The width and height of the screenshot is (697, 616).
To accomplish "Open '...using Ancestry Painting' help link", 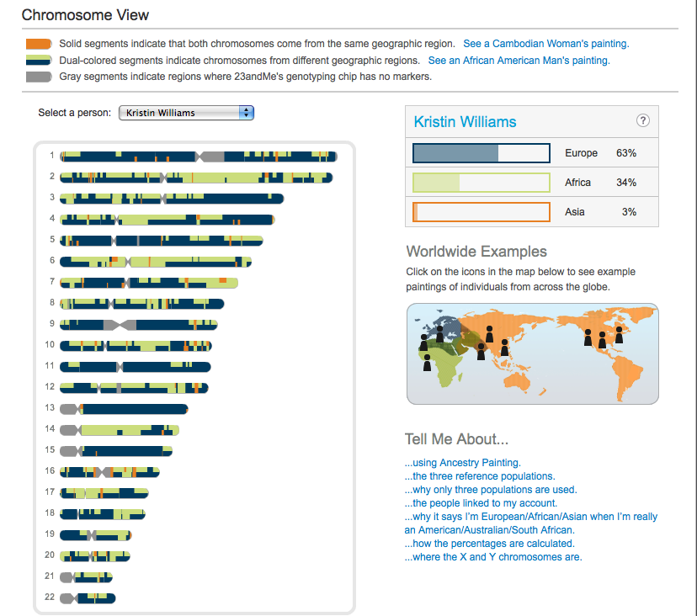I will (462, 462).
